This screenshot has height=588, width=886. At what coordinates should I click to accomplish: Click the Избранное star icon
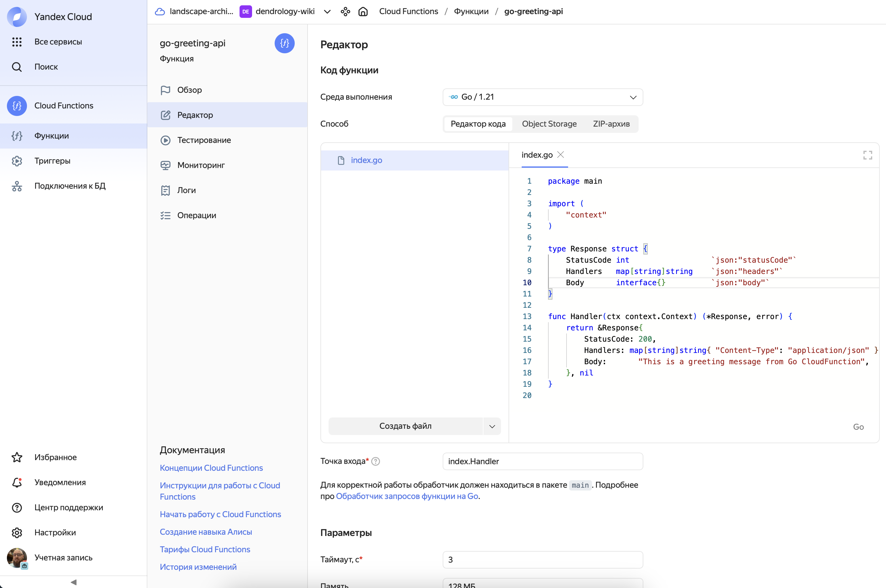(x=17, y=457)
